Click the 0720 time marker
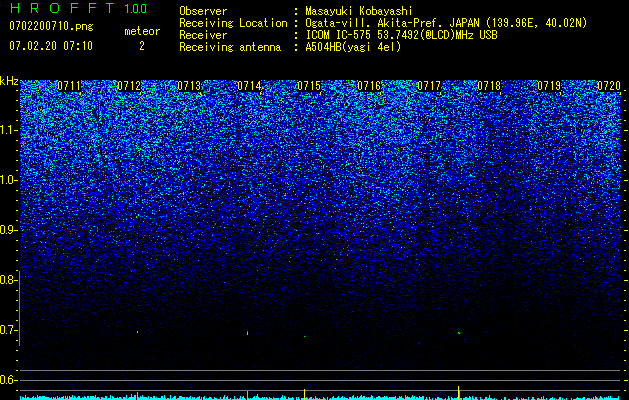The width and height of the screenshot is (629, 400). click(609, 86)
